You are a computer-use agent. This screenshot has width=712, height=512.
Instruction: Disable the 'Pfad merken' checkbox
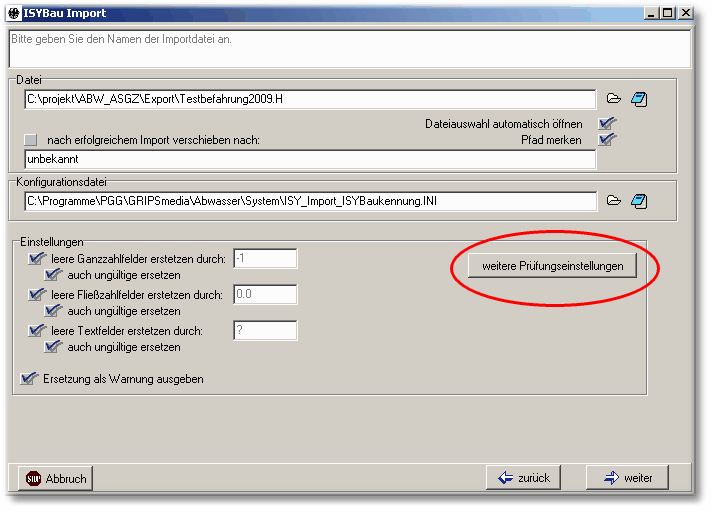pos(606,140)
